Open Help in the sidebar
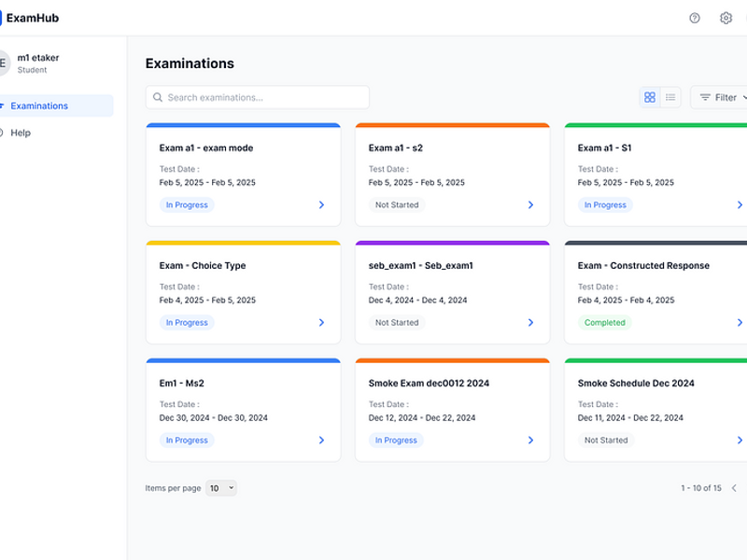 click(20, 133)
